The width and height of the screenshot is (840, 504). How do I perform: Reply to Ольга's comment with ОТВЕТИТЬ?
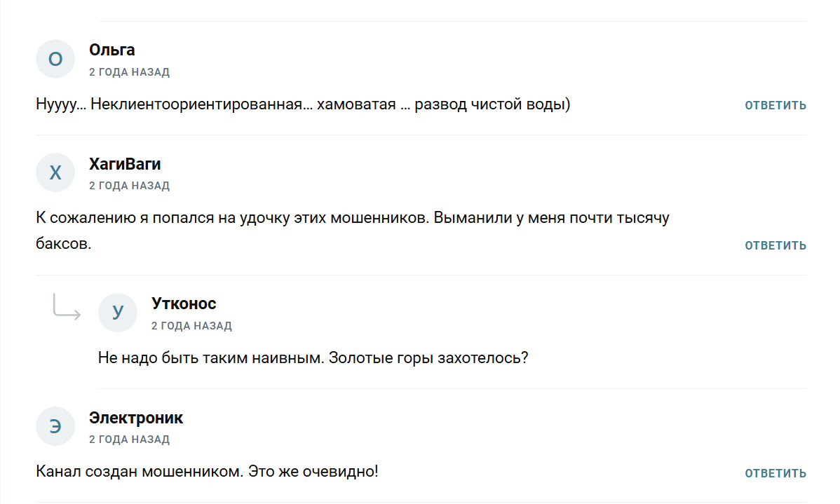click(x=775, y=106)
